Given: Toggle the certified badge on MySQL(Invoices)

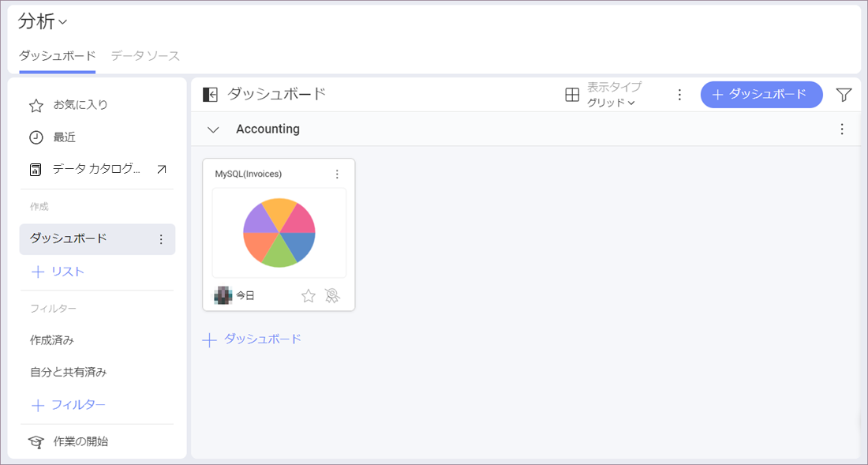Looking at the screenshot, I should point(331,296).
